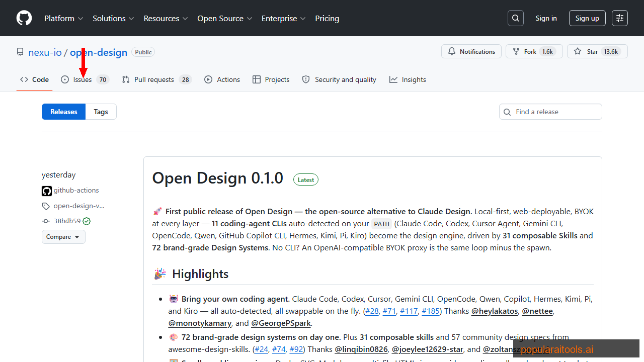Screen dimensions: 644x362
Task: Open the @GeorgePSpark profile mention
Action: pos(281,323)
